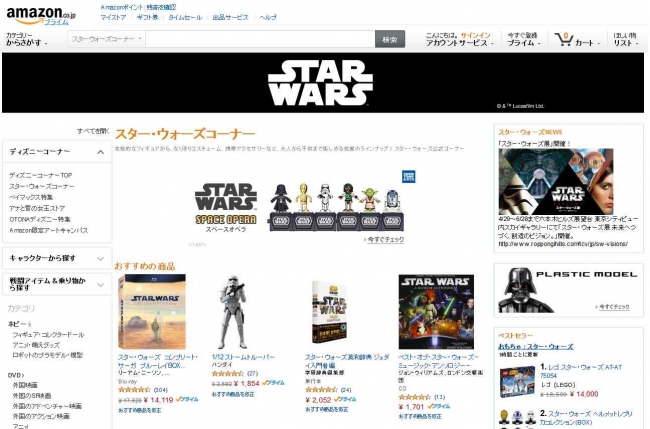Expand the キャラクターから探す section
The height and width of the screenshot is (429, 650).
100,259
